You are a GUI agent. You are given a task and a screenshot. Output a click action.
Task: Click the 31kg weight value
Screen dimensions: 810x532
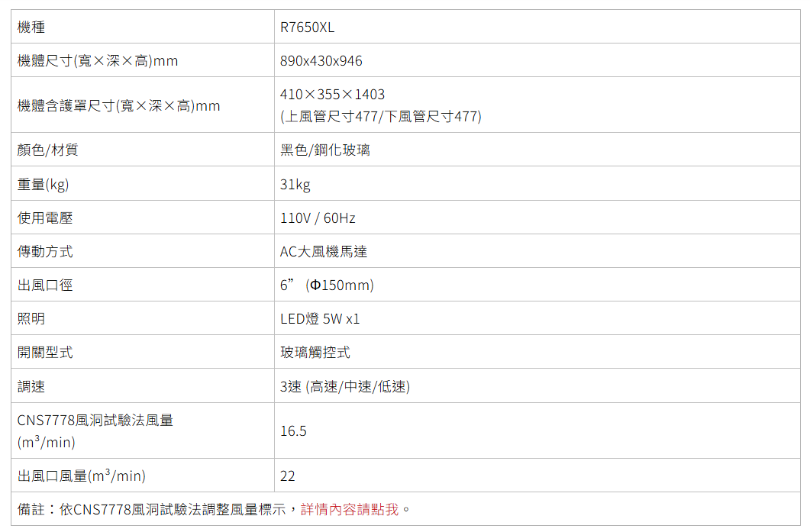click(x=295, y=185)
